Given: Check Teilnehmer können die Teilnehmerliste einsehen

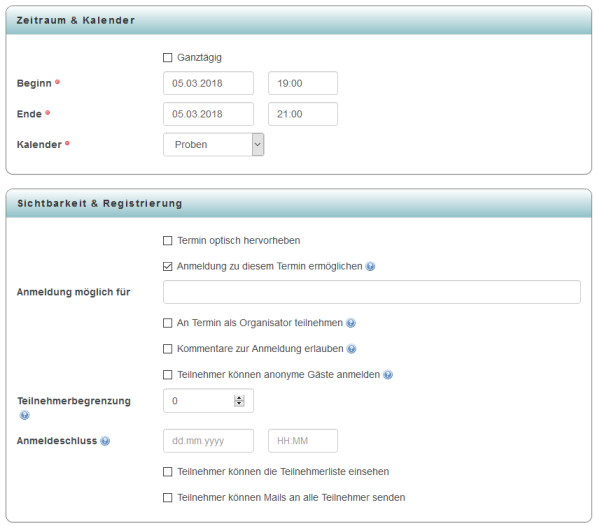Looking at the screenshot, I should (x=168, y=472).
